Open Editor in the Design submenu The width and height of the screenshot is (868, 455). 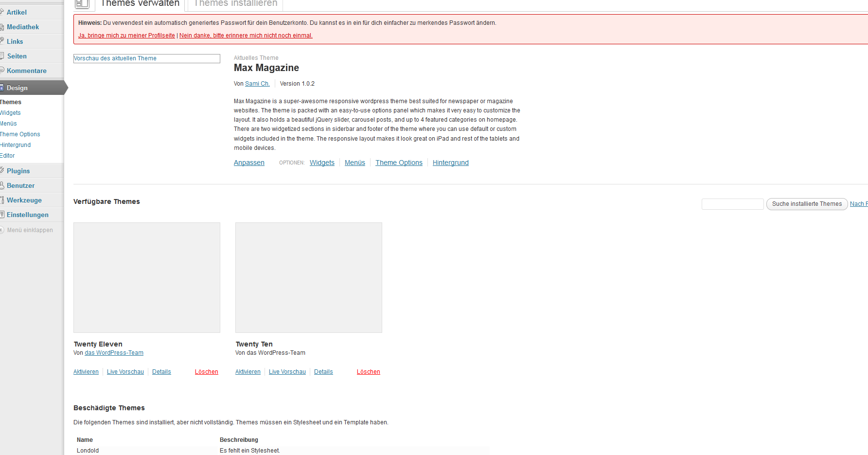7,156
